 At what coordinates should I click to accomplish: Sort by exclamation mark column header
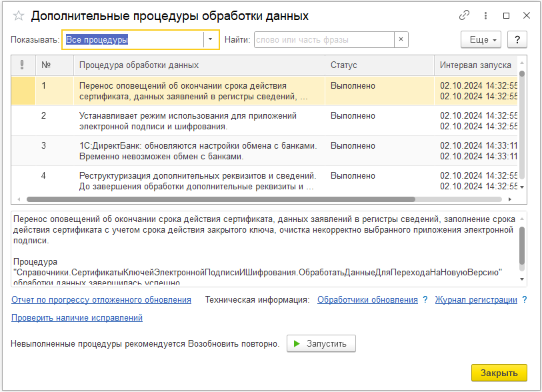[23, 65]
